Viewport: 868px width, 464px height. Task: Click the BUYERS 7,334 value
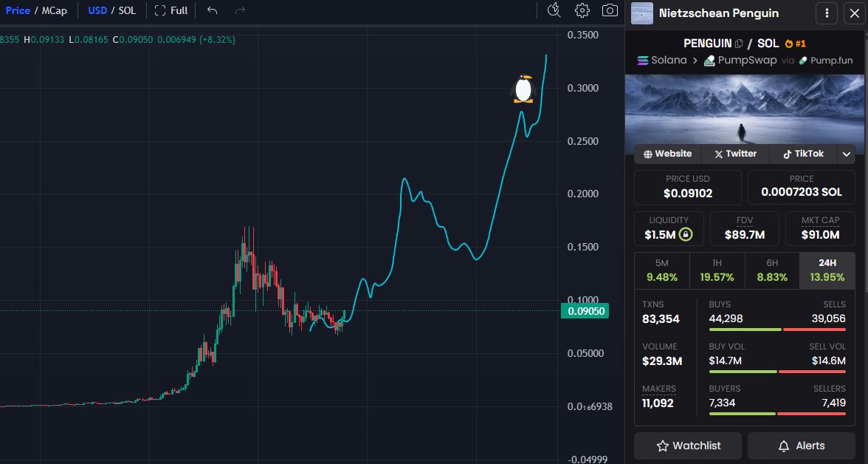[722, 403]
